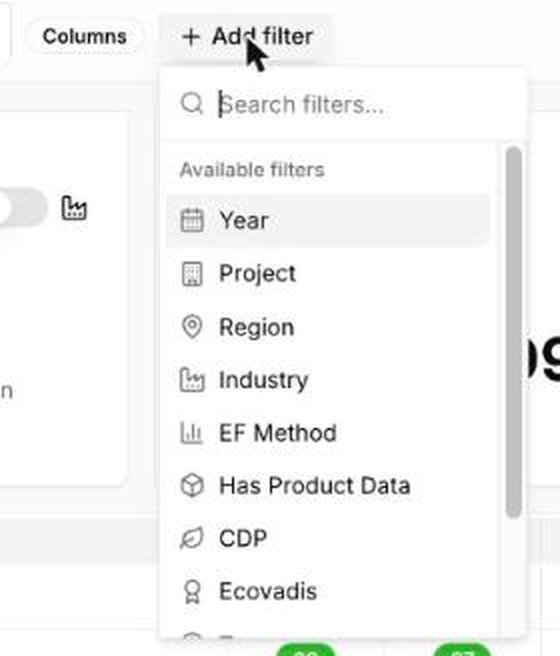Click the bar chart icon beside EF Method
This screenshot has height=656, width=560.
(x=192, y=433)
